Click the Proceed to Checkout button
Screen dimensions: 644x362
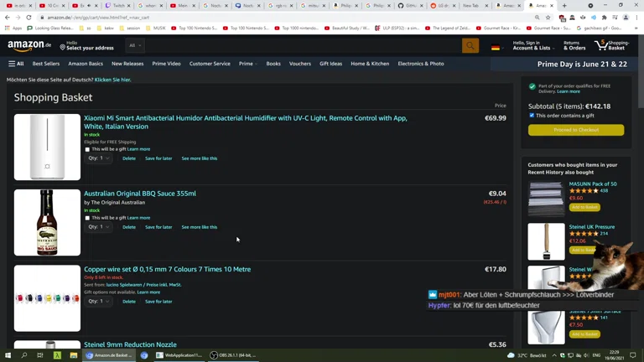(575, 130)
